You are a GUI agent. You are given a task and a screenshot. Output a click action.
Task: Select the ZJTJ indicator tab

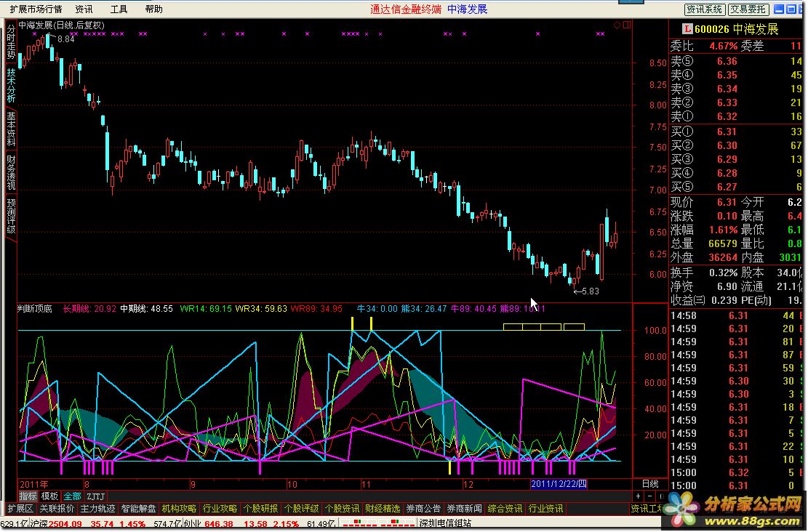[96, 496]
